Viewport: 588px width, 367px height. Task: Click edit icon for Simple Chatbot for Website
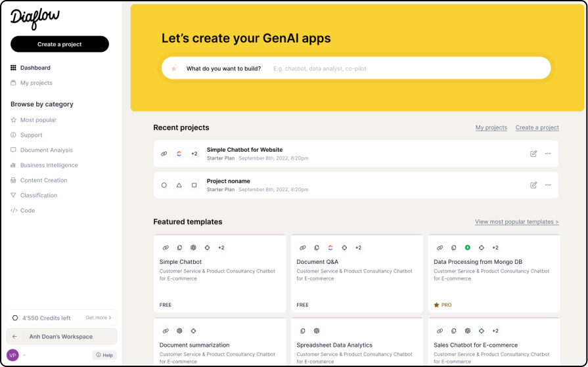click(533, 154)
